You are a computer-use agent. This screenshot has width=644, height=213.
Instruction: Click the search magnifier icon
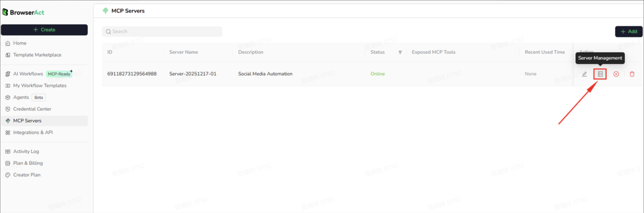tap(108, 32)
